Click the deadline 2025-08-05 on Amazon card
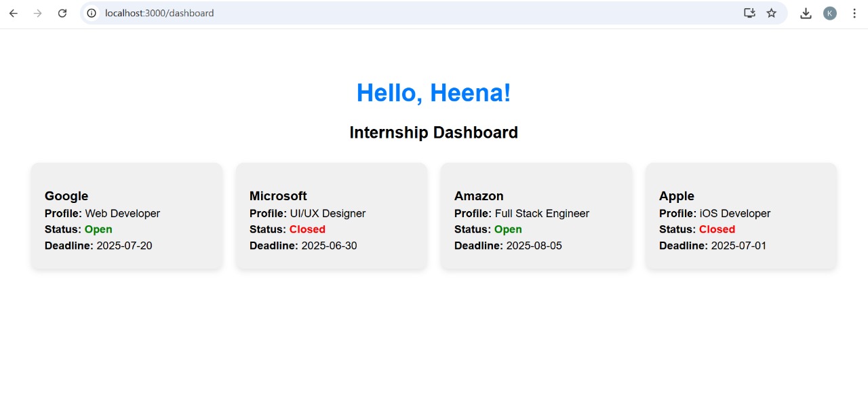 tap(534, 246)
